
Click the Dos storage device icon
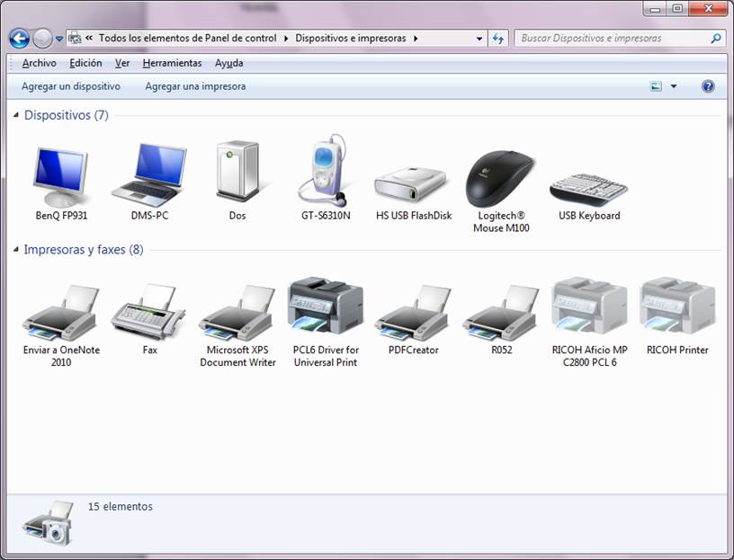237,171
